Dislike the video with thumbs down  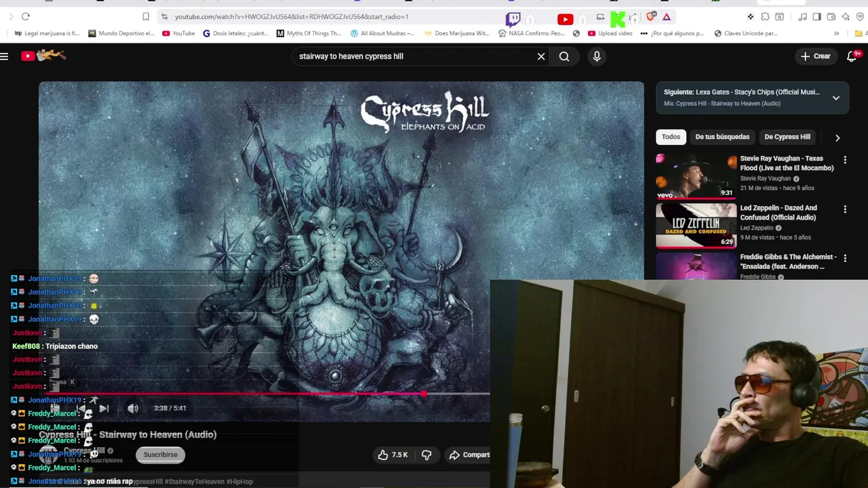(x=427, y=455)
